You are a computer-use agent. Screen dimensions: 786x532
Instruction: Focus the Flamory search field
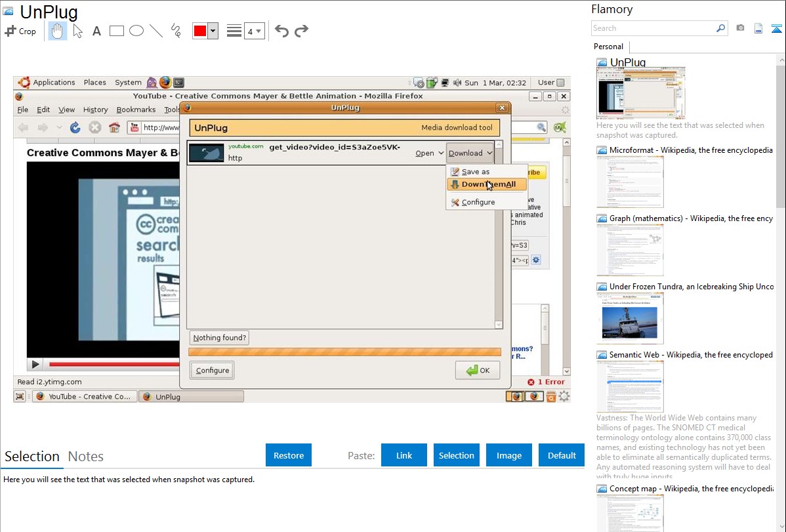pos(653,28)
